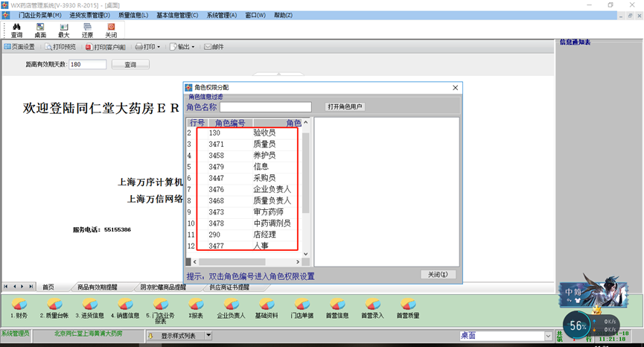The width and height of the screenshot is (644, 347).
Task: Click role list horizontal scroll right arrow
Action: [x=298, y=261]
